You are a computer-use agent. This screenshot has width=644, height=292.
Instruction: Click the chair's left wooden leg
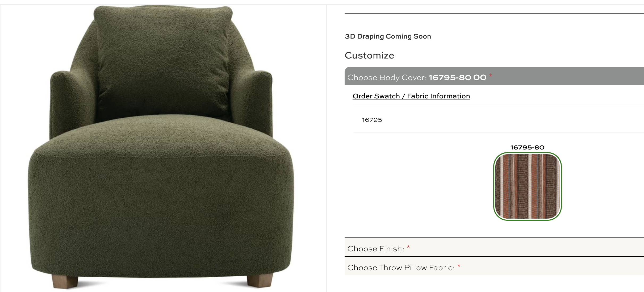(65, 282)
